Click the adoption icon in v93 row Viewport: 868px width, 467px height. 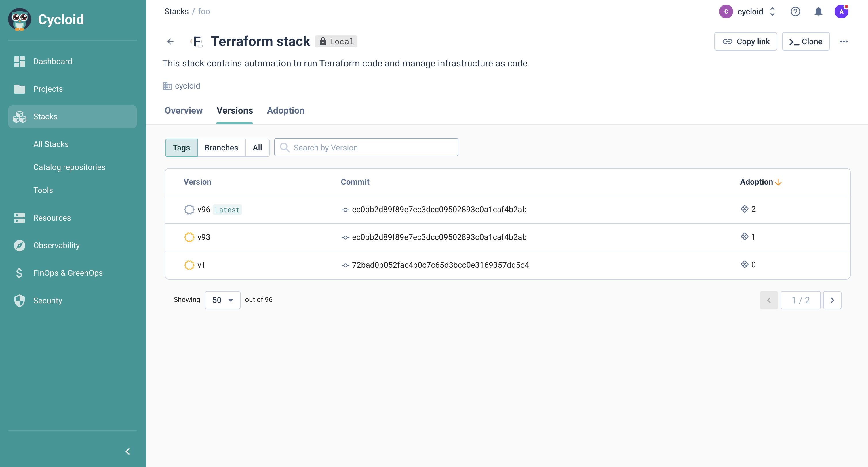coord(745,237)
